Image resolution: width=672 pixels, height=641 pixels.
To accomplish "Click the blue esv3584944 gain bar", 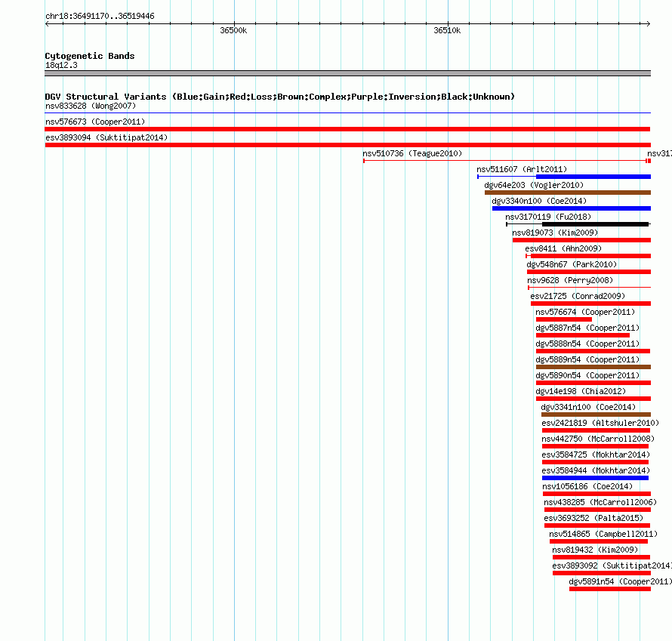I will (x=595, y=478).
